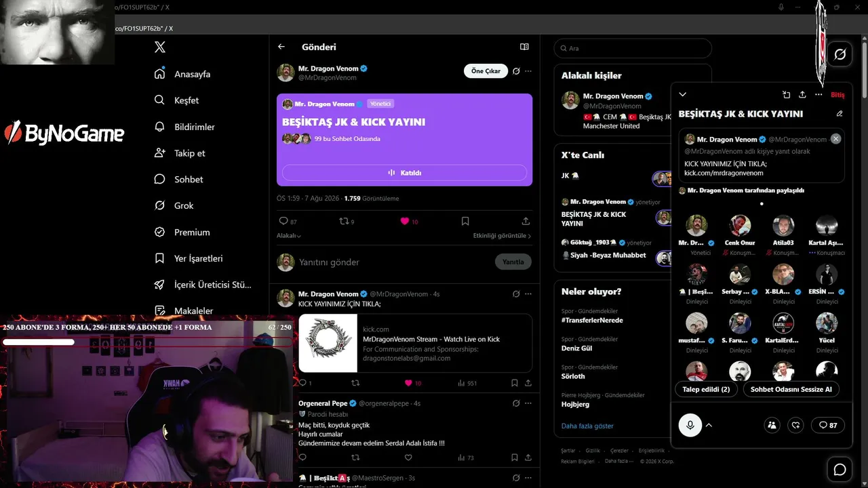Screen dimensions: 868x488
Task: Click the Ara search box
Action: (x=633, y=49)
